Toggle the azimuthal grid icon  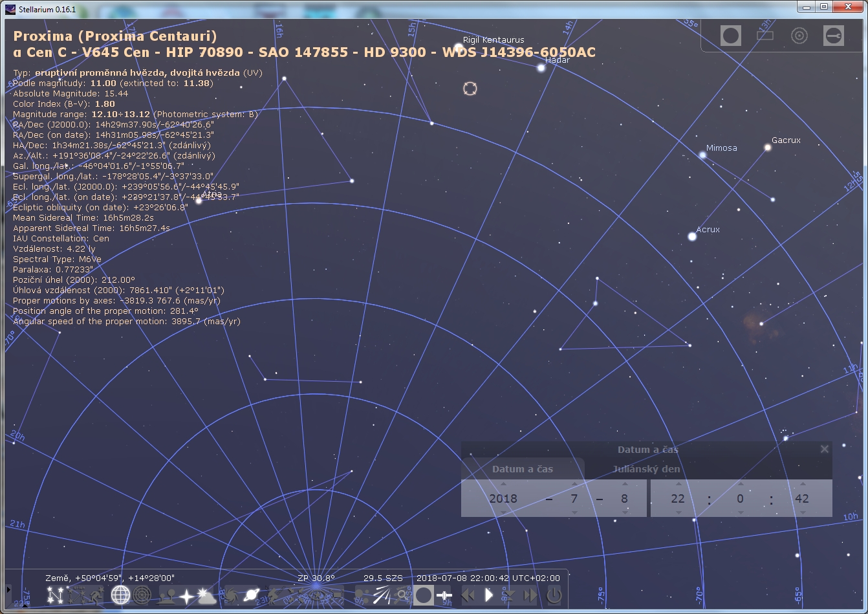142,595
